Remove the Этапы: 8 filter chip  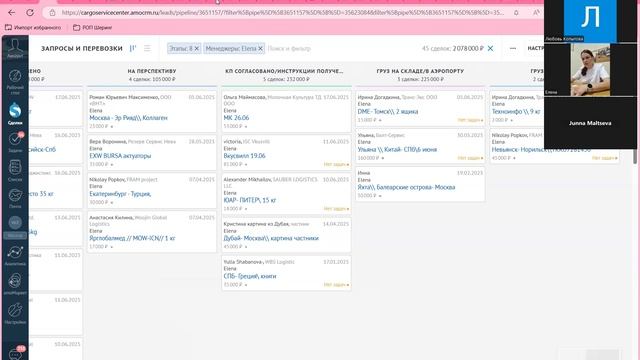click(197, 48)
